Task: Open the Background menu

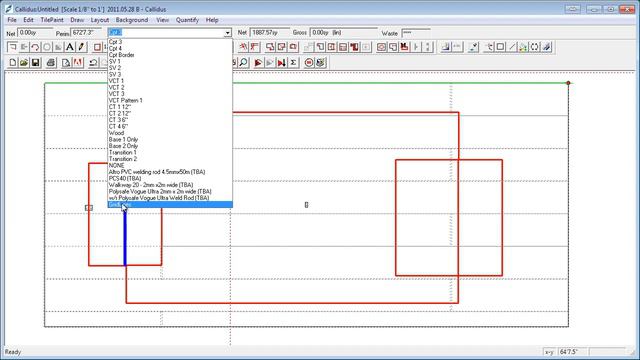Action: (x=132, y=20)
